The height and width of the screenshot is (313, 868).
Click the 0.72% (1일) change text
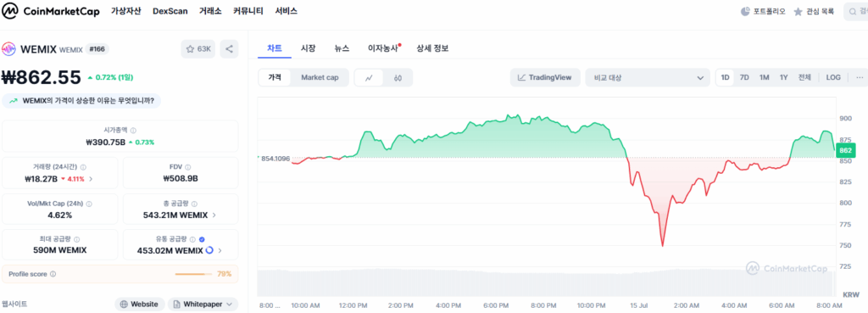coord(110,77)
